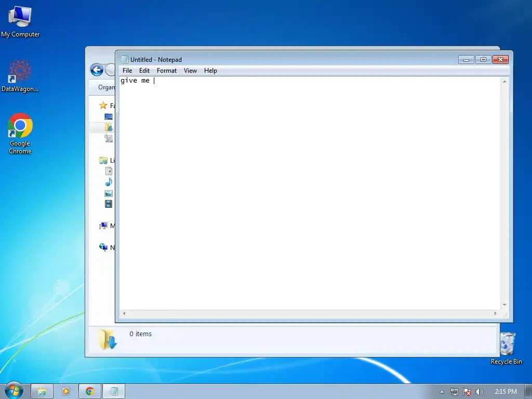Open the View menu in Notepad
Viewport: 532px width, 399px height.
coord(190,71)
